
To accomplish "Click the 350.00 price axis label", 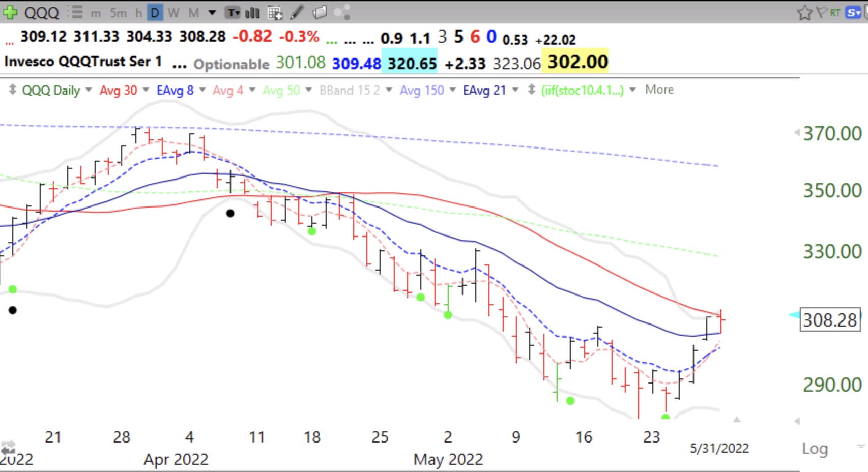I will [832, 191].
